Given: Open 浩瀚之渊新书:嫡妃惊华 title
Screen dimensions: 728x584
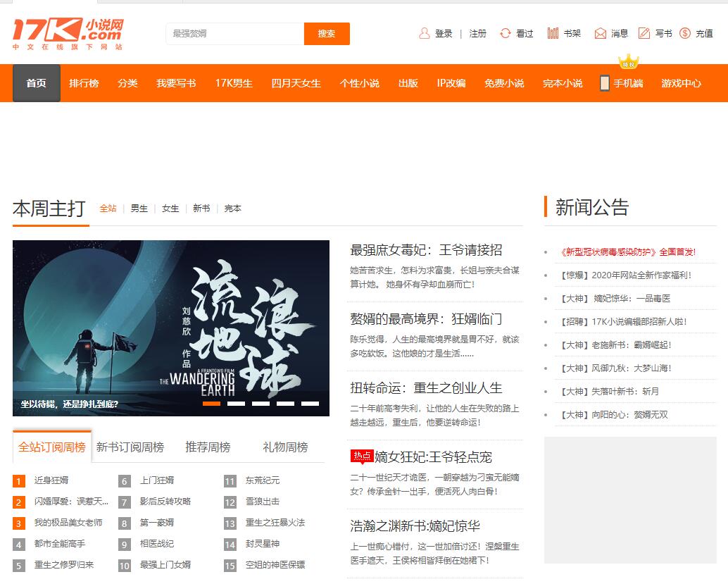Looking at the screenshot, I should pos(415,526).
